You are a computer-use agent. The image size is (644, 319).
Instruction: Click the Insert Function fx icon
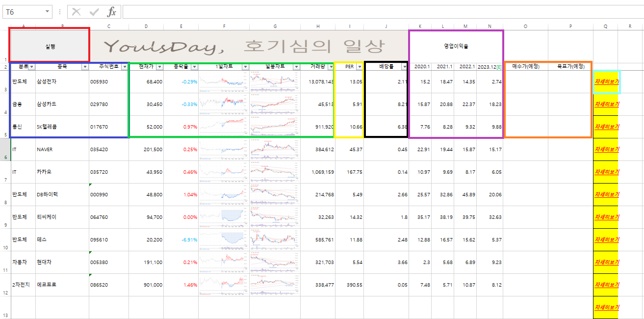(x=111, y=12)
